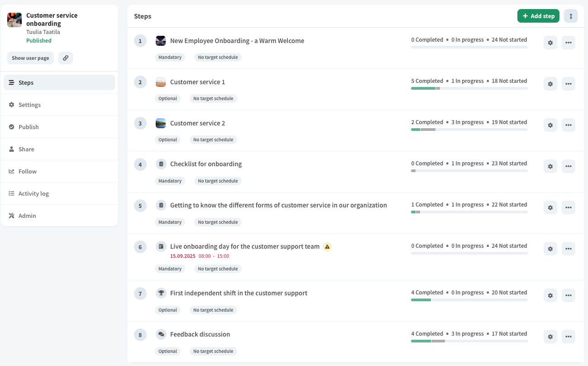Click warning icon on Live onboarding day
The width and height of the screenshot is (588, 366).
pyautogui.click(x=327, y=247)
